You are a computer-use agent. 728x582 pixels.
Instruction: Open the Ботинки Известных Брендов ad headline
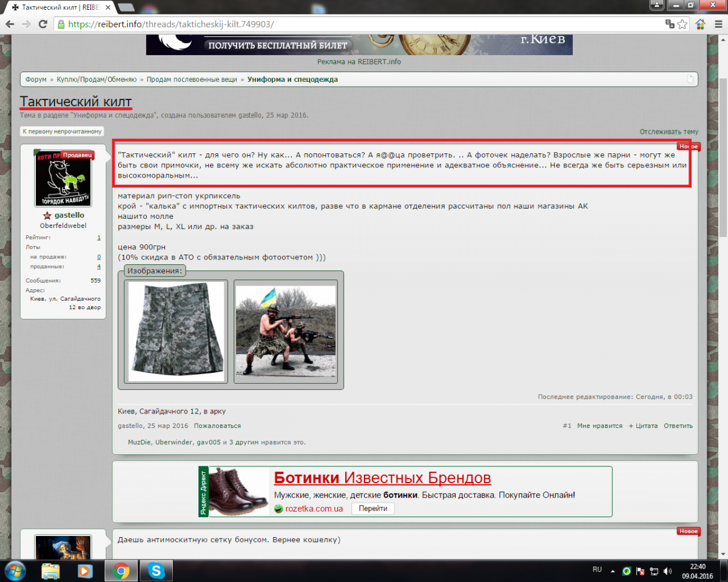click(382, 478)
